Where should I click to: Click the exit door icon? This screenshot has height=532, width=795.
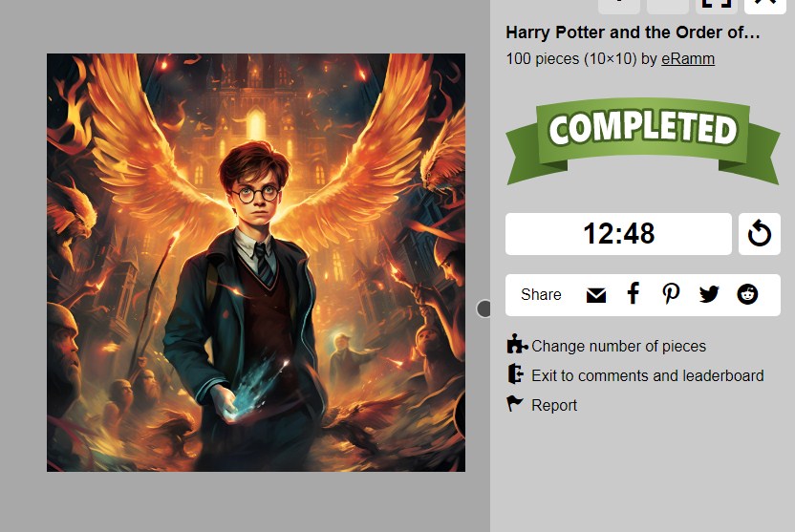[516, 373]
